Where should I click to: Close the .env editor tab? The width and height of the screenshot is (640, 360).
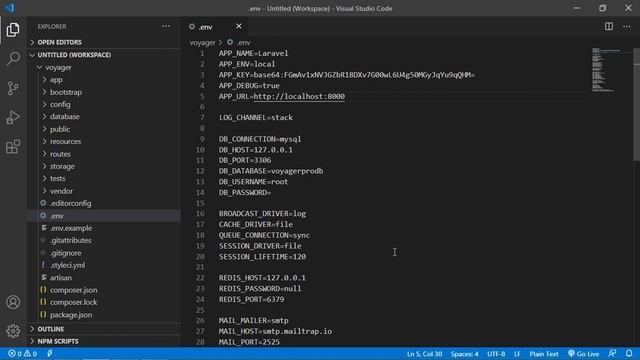pyautogui.click(x=239, y=27)
